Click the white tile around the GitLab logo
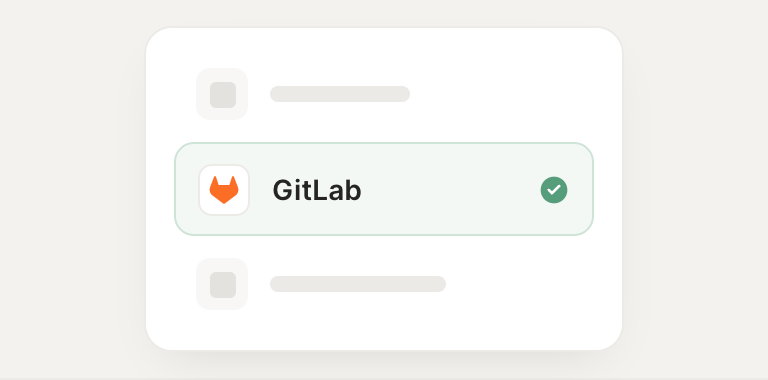The width and height of the screenshot is (768, 380). tap(224, 190)
